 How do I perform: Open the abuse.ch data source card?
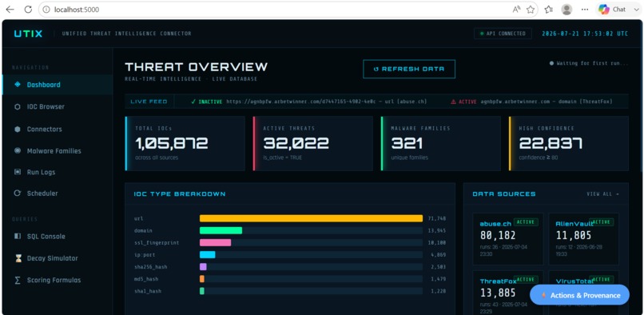tap(508, 239)
